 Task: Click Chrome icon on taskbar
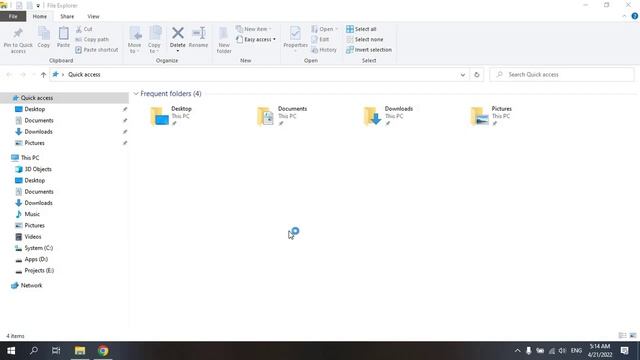tap(103, 351)
